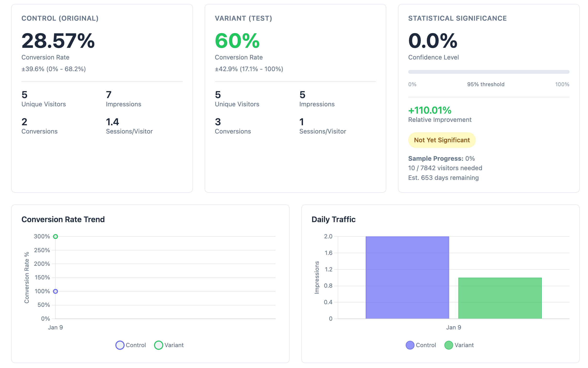Toggle Control series in Daily Traffic legend
Viewport: 588px width, 368px height.
click(421, 345)
